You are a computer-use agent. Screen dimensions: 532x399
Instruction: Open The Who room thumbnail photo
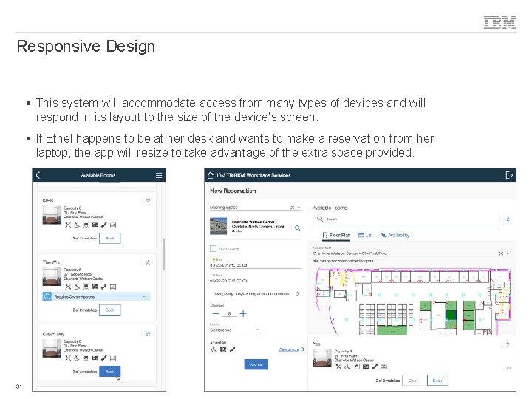click(x=52, y=277)
